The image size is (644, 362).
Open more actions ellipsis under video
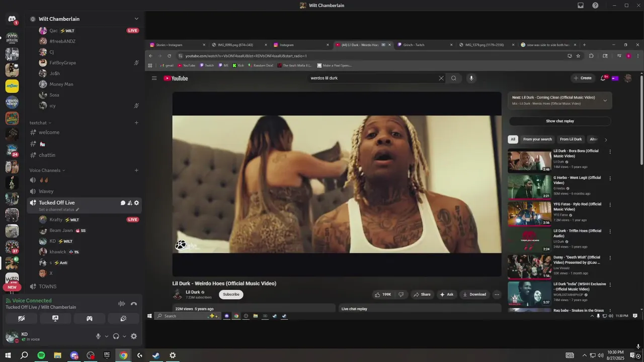point(497,295)
